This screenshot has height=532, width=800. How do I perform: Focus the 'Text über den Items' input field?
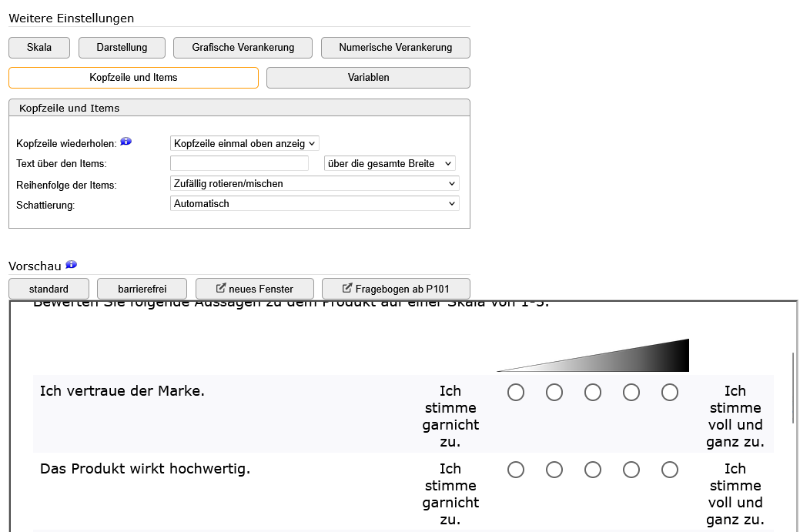(x=239, y=163)
